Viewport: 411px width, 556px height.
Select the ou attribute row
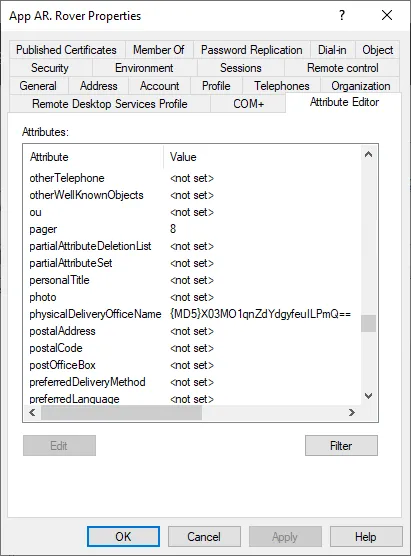192,212
